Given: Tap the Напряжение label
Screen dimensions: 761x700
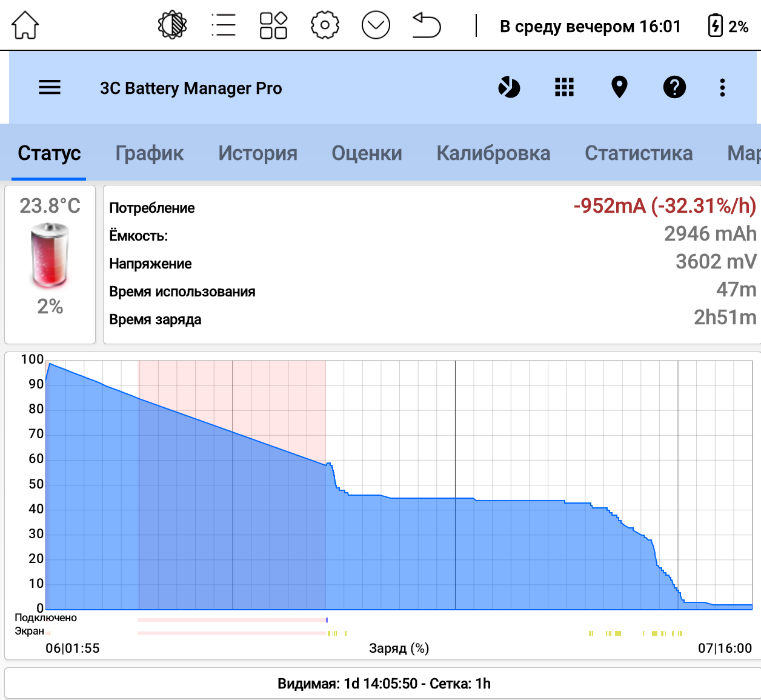Looking at the screenshot, I should 150,264.
